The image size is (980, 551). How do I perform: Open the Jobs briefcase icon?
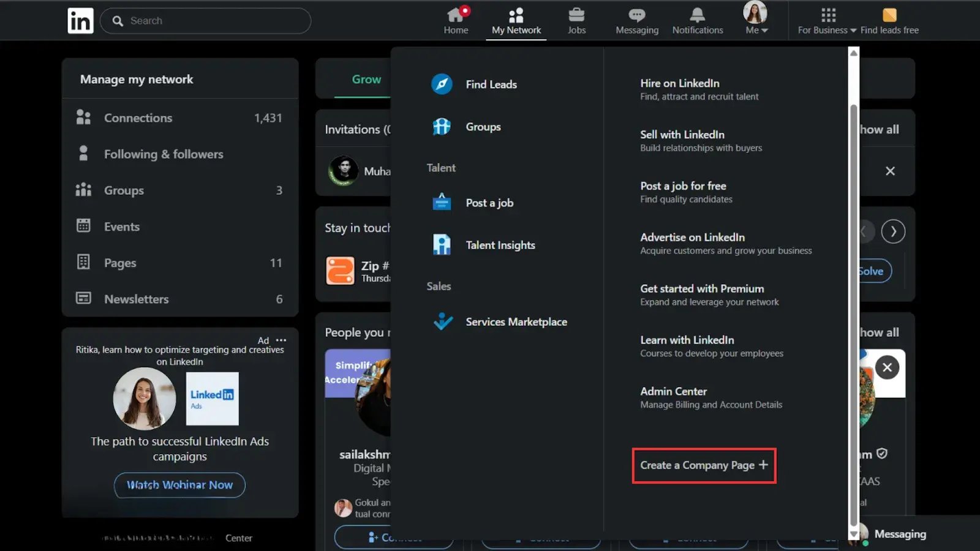[576, 15]
